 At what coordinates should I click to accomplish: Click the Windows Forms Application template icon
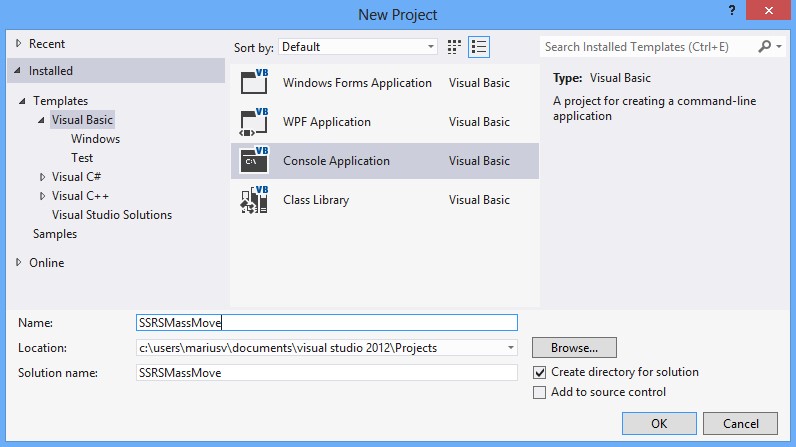point(253,84)
